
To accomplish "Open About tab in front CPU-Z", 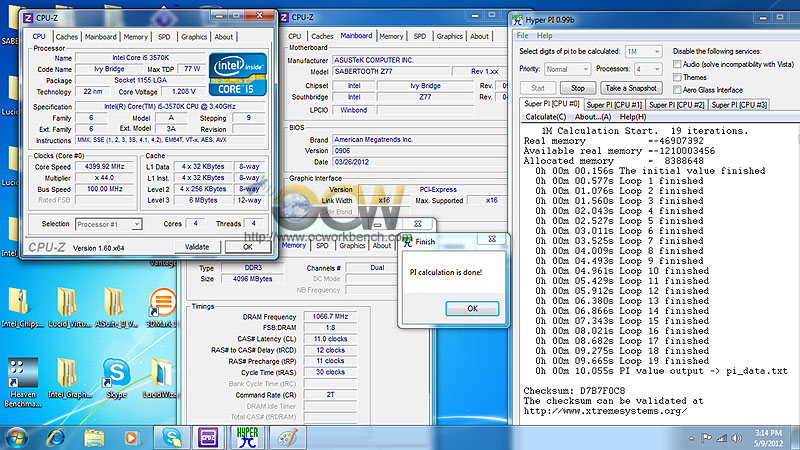I will point(223,37).
